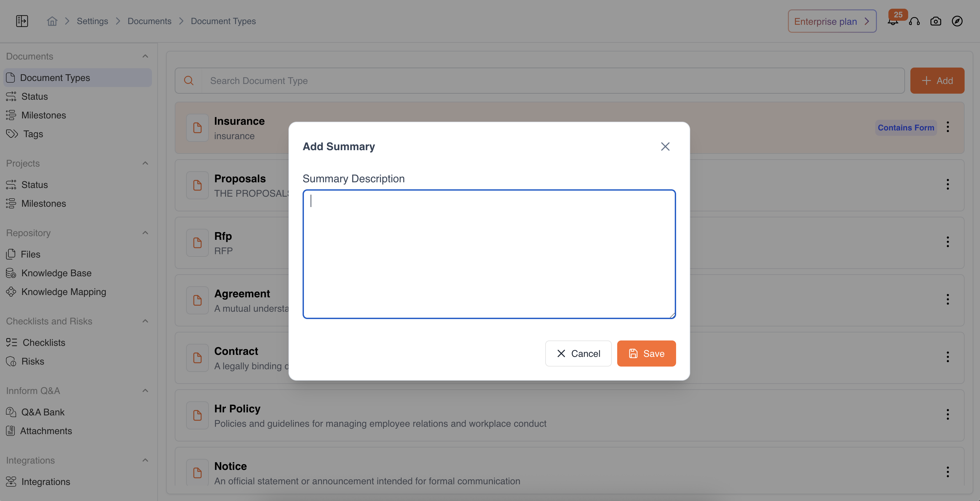The image size is (980, 501).
Task: Open the headset support icon
Action: [914, 21]
